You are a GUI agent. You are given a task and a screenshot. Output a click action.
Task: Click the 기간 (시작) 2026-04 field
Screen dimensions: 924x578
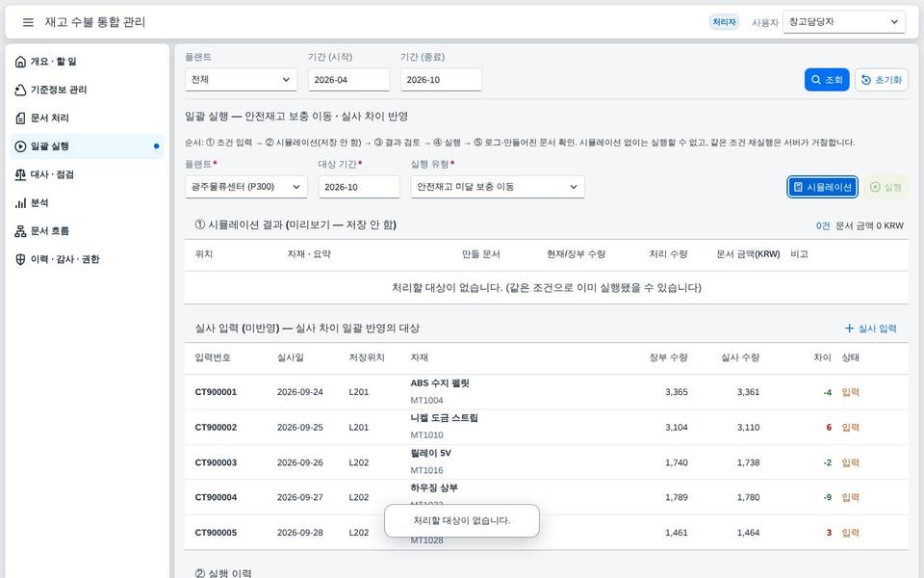(x=348, y=80)
